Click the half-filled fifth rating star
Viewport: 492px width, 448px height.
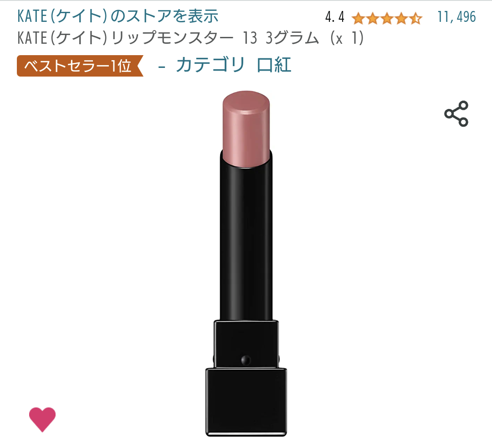click(416, 19)
